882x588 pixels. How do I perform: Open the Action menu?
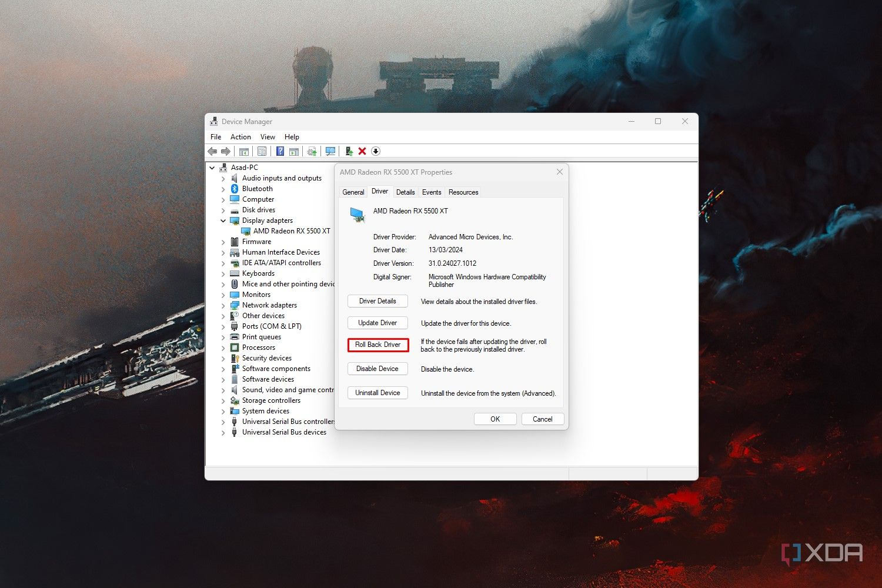pyautogui.click(x=240, y=136)
